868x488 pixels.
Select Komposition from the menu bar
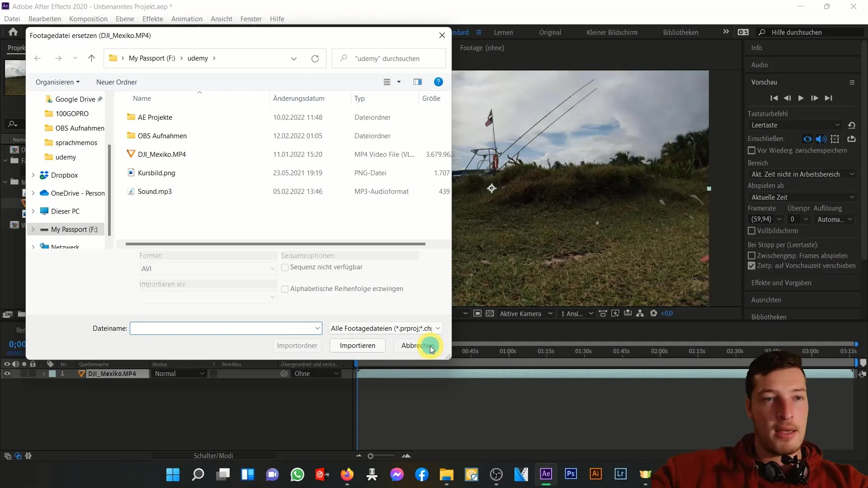88,19
